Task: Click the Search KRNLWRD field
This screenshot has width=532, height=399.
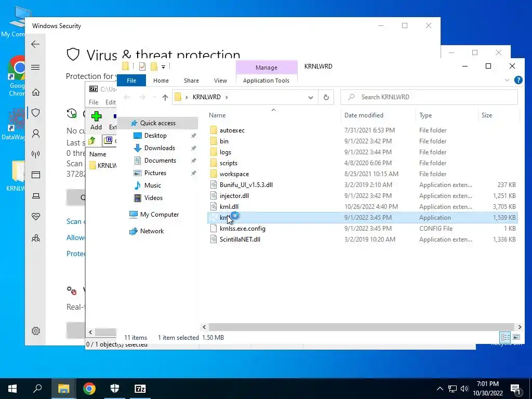Action: point(429,97)
